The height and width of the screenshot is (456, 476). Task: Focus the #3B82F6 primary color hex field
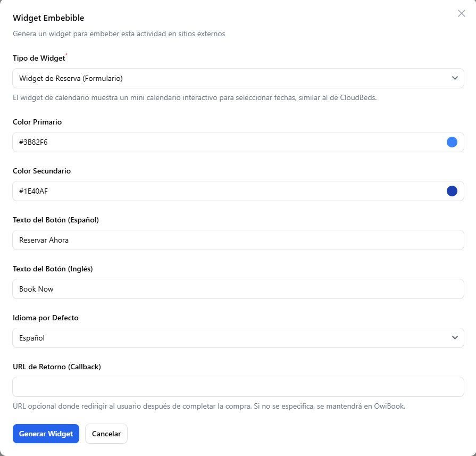(213, 142)
